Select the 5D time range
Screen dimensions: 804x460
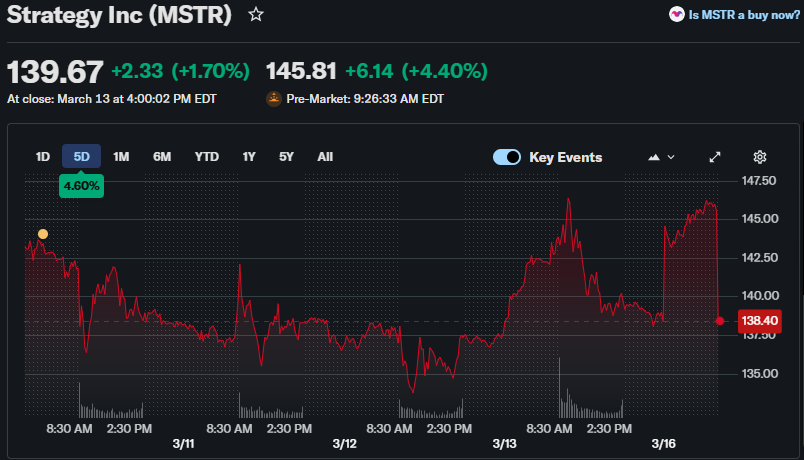pos(82,156)
